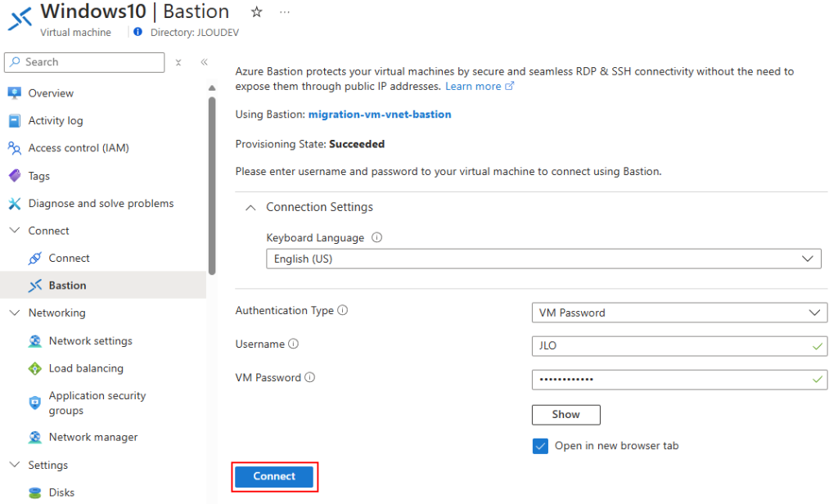Click the Load balancing diamond icon
The width and height of the screenshot is (838, 504).
pos(34,368)
